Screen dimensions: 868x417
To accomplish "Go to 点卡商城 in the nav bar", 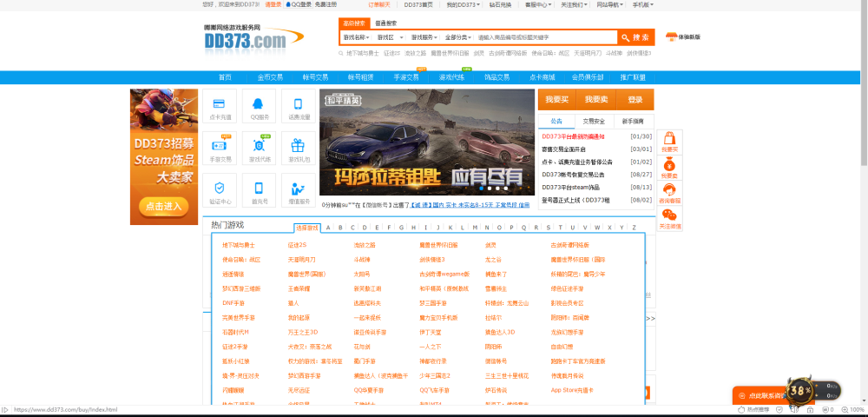I will click(542, 77).
